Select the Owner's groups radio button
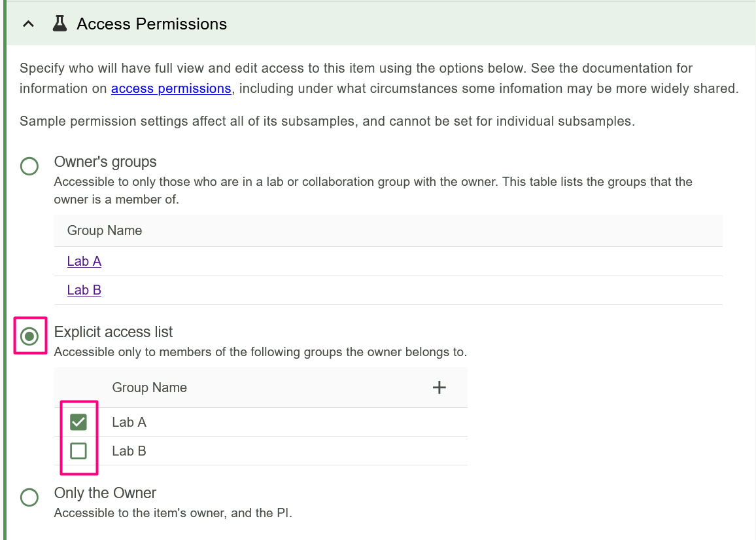This screenshot has width=756, height=540. [x=29, y=166]
